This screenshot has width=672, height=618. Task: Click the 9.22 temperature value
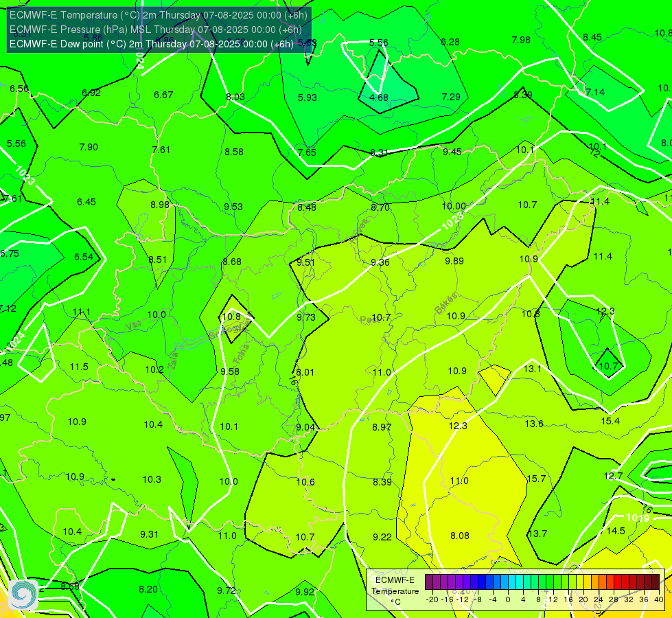coord(382,537)
